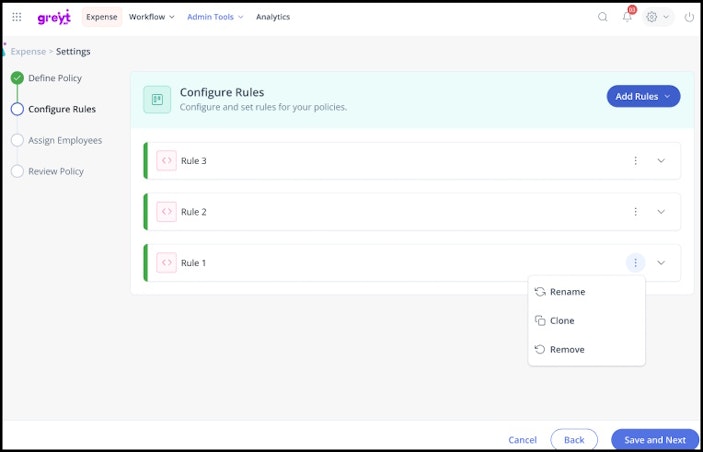
Task: Click the Configure Rules header board icon
Action: (x=157, y=100)
